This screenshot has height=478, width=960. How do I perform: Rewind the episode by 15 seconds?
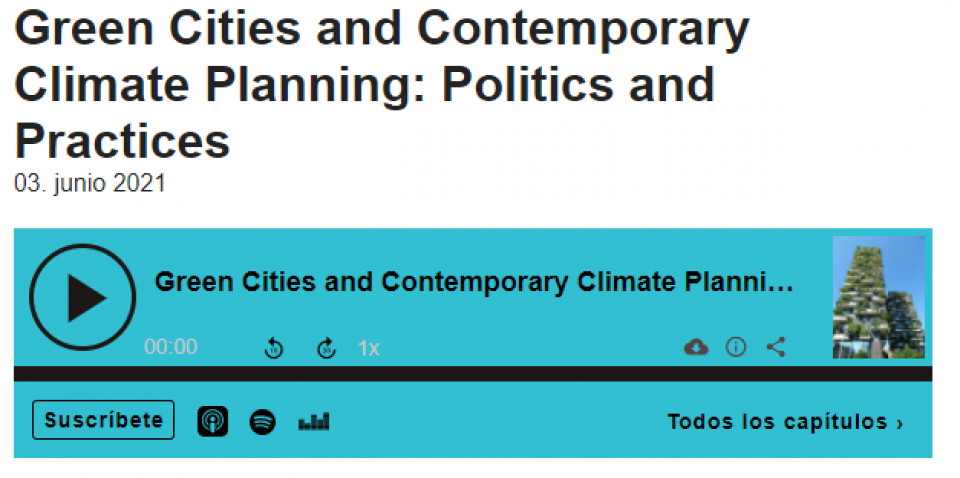274,348
